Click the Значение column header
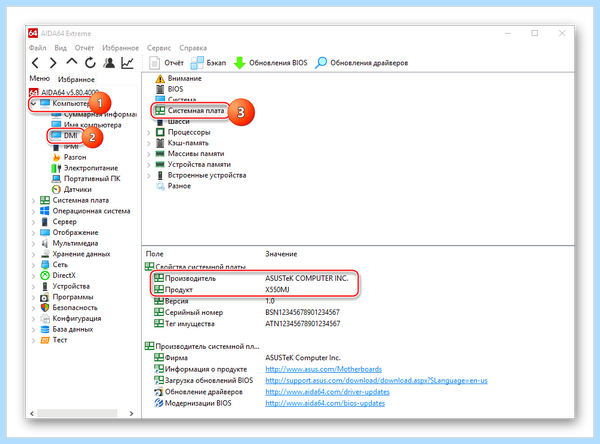This screenshot has height=444, width=600. pos(281,254)
